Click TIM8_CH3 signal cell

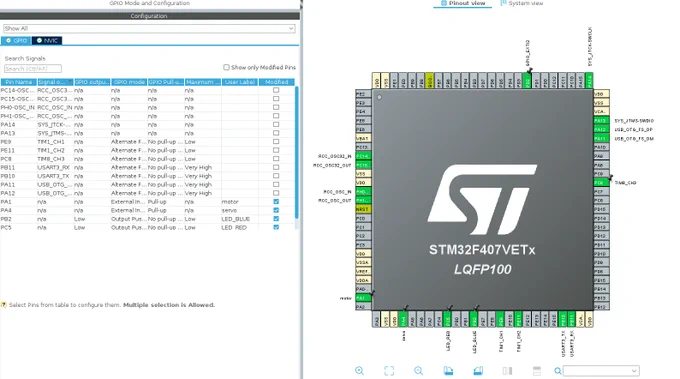coord(55,159)
